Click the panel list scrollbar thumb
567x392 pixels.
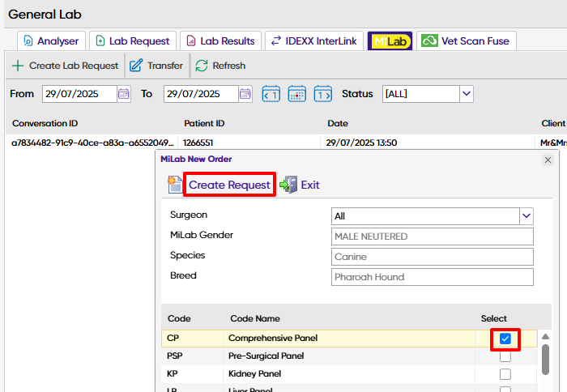546,360
